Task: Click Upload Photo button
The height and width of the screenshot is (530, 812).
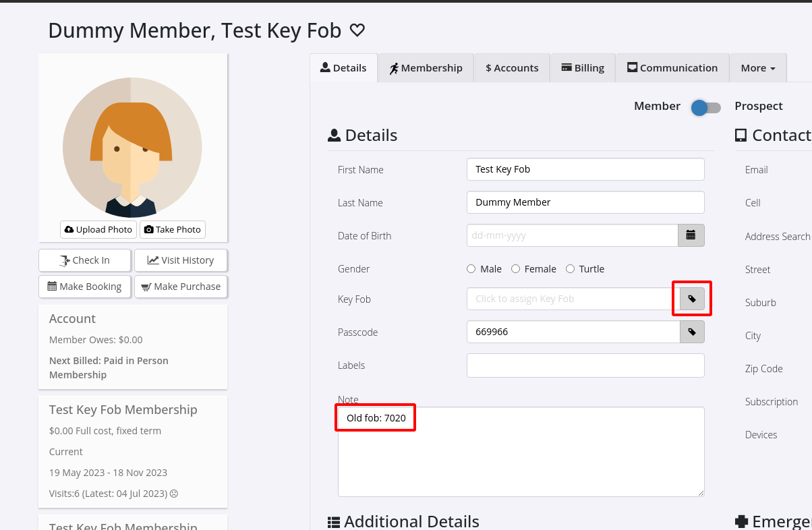Action: 98,229
